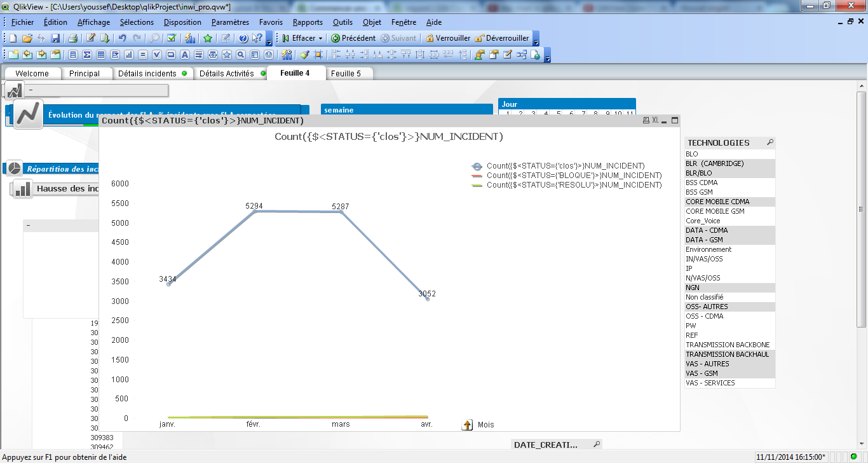
Task: Send the chart to Excel via XL icon
Action: click(655, 120)
